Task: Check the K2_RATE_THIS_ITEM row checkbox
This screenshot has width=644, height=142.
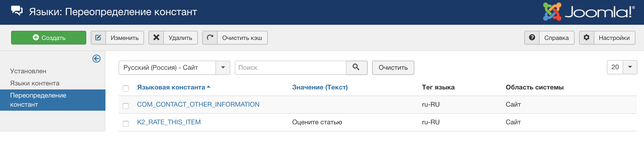Action: tap(126, 124)
